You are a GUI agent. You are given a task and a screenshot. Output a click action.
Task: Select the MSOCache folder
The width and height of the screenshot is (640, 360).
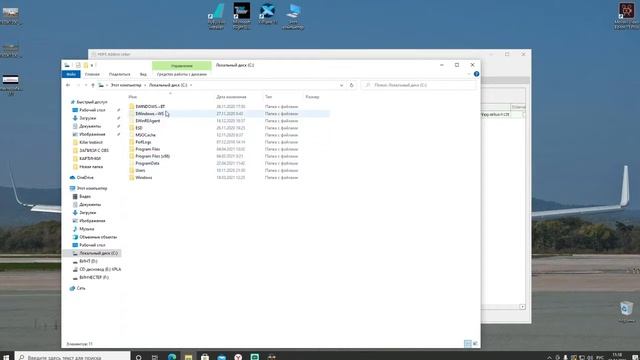tap(142, 135)
